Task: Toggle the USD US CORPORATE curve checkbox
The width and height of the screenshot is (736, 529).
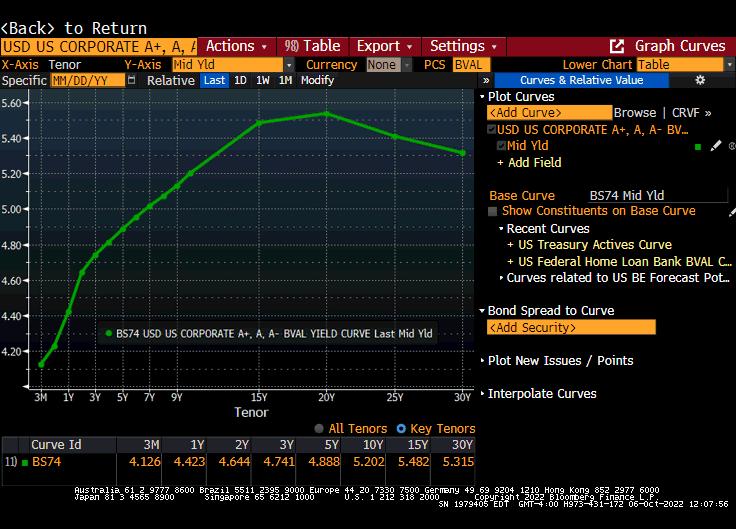Action: 491,129
